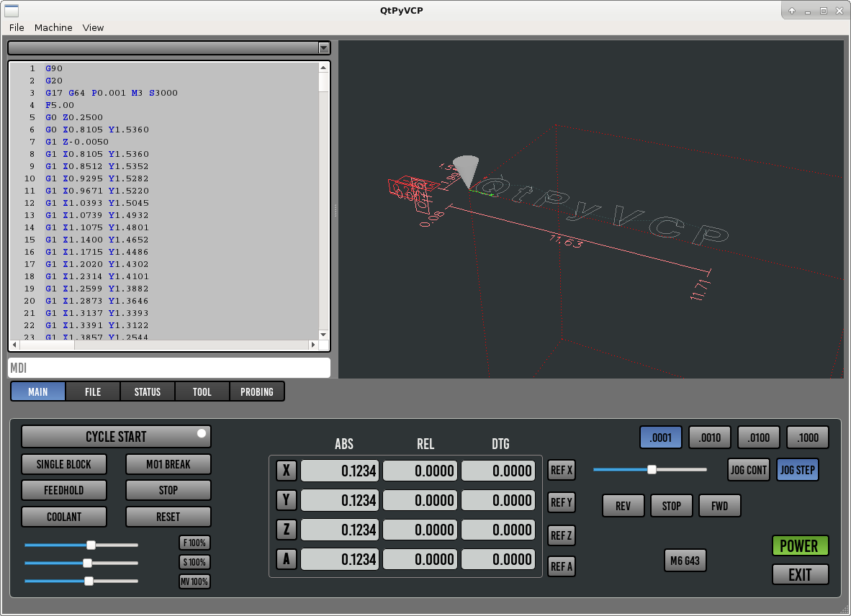Switch to the FILE tab

(93, 391)
